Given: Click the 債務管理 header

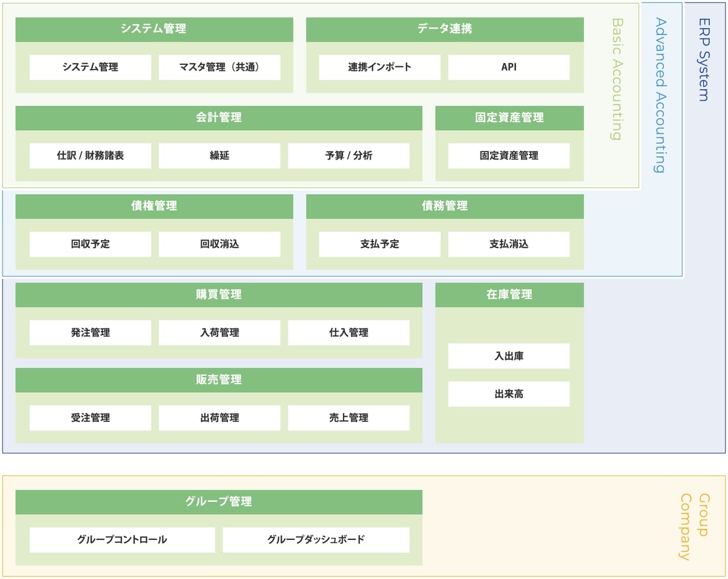Looking at the screenshot, I should click(x=445, y=206).
